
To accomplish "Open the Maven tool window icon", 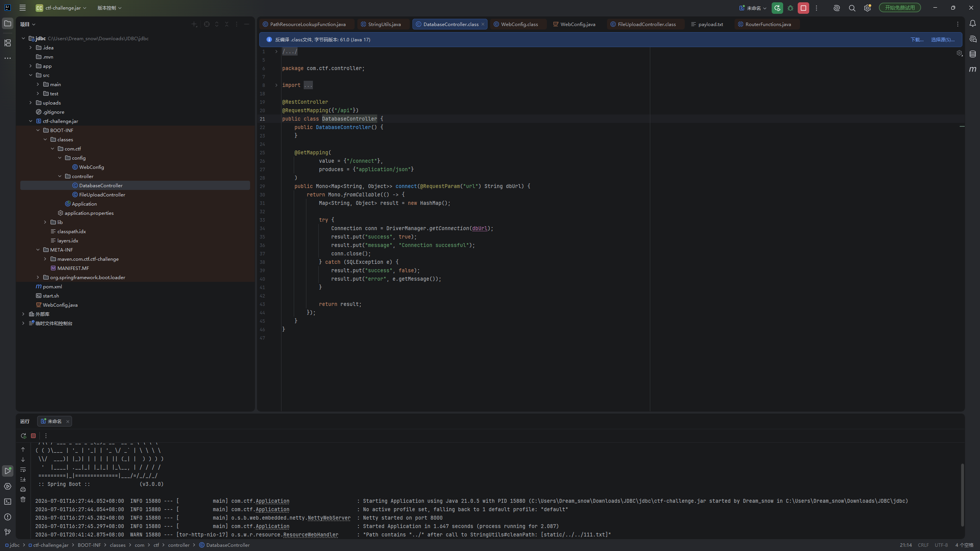I will click(x=972, y=69).
